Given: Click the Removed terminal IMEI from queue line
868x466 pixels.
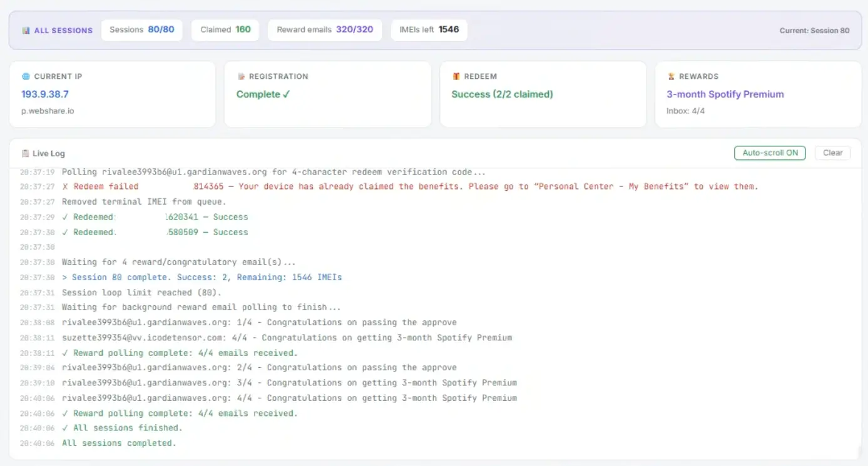Looking at the screenshot, I should [x=144, y=201].
